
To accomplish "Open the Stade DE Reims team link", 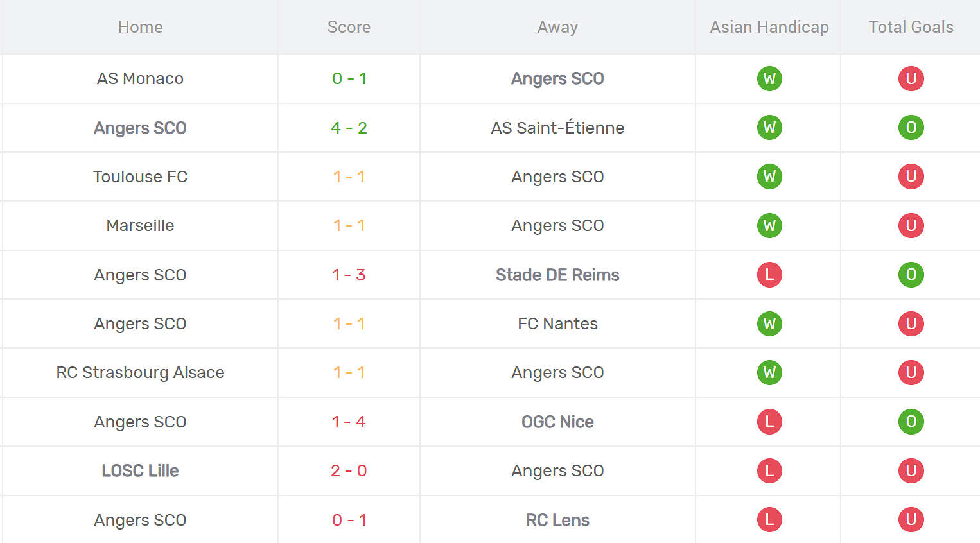I will [557, 275].
